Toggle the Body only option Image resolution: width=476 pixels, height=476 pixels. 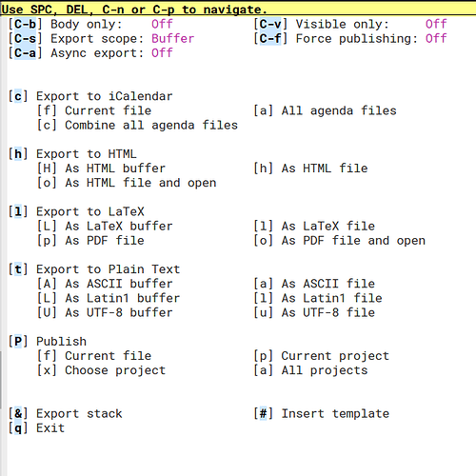(x=90, y=24)
